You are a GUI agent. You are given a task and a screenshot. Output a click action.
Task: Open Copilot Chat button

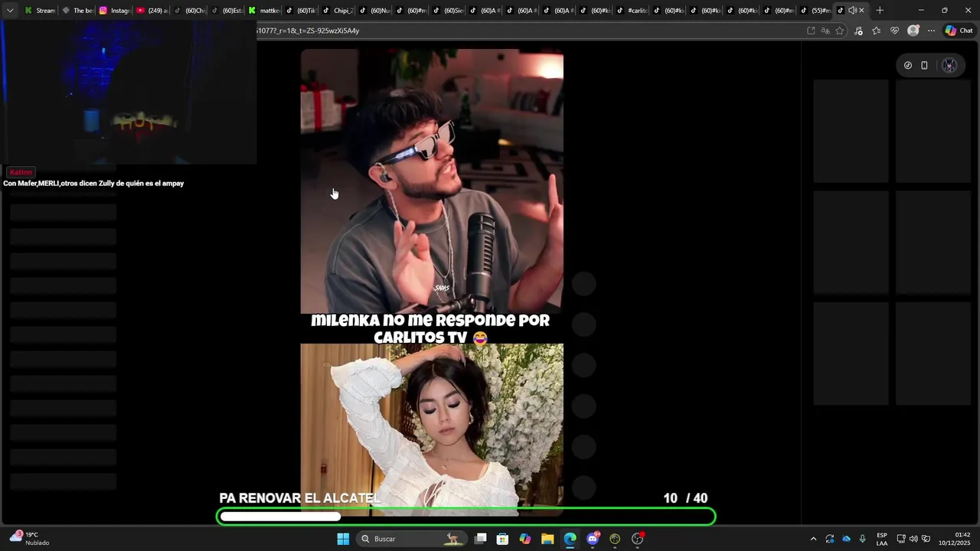[959, 31]
